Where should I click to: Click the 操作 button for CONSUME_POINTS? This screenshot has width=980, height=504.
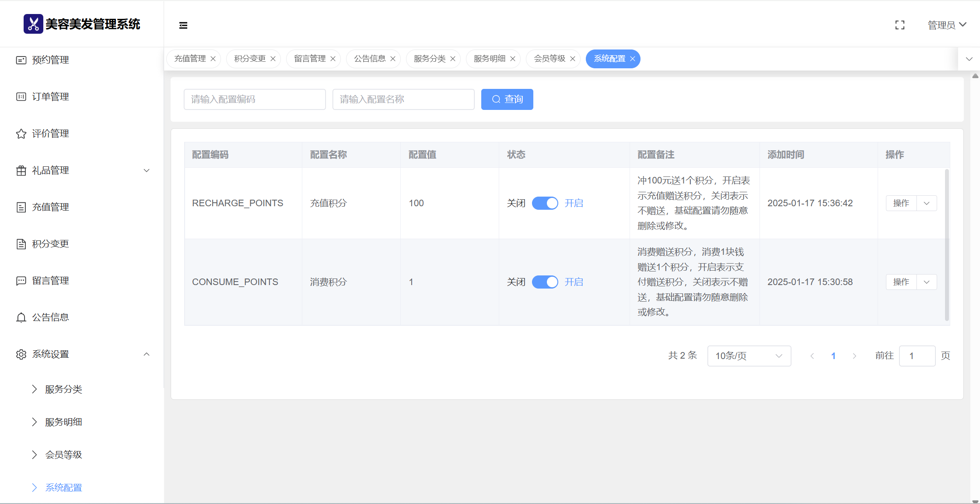[901, 282]
